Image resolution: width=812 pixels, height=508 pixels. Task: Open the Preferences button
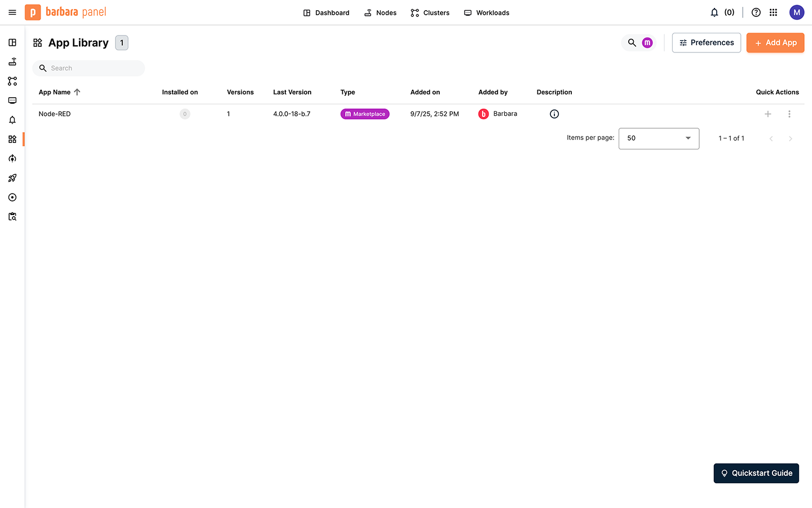(707, 43)
